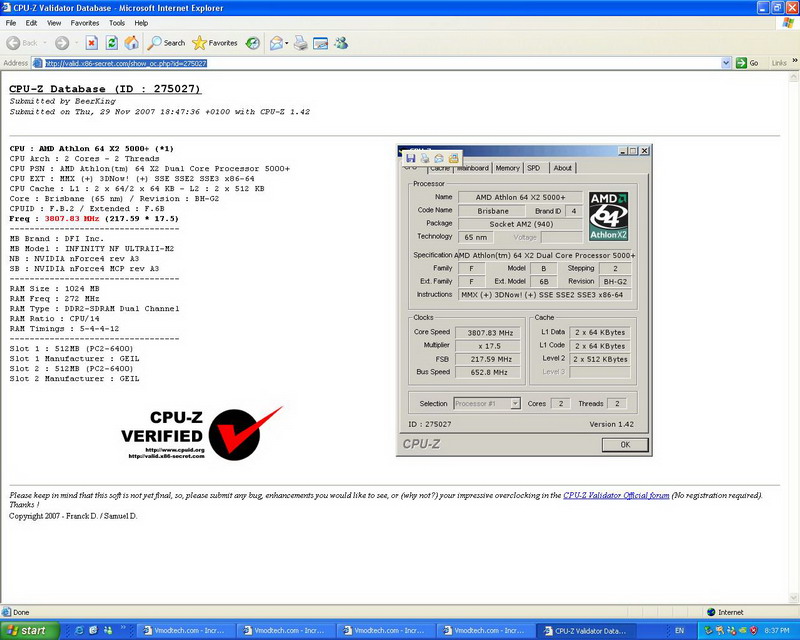Expand the Links toolbar chevron
This screenshot has width=800, height=640.
[x=794, y=61]
